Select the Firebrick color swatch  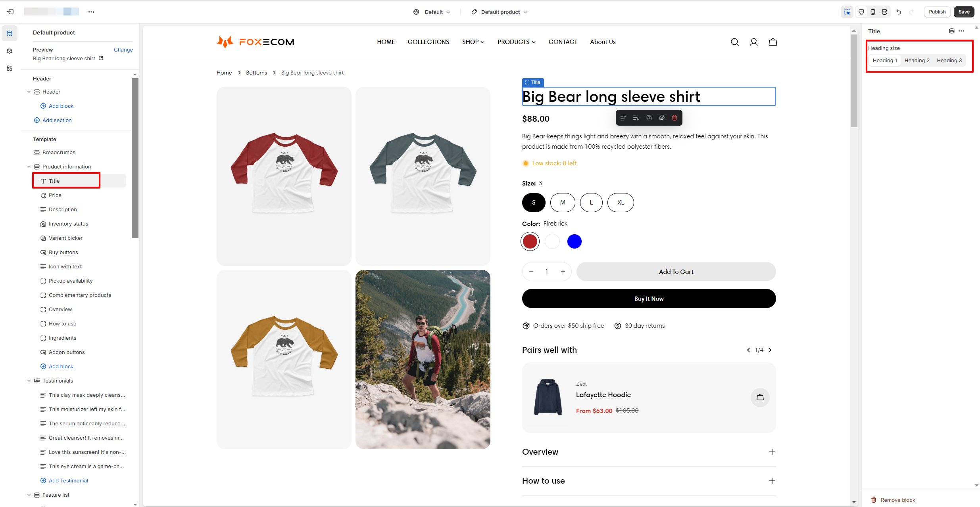tap(530, 241)
